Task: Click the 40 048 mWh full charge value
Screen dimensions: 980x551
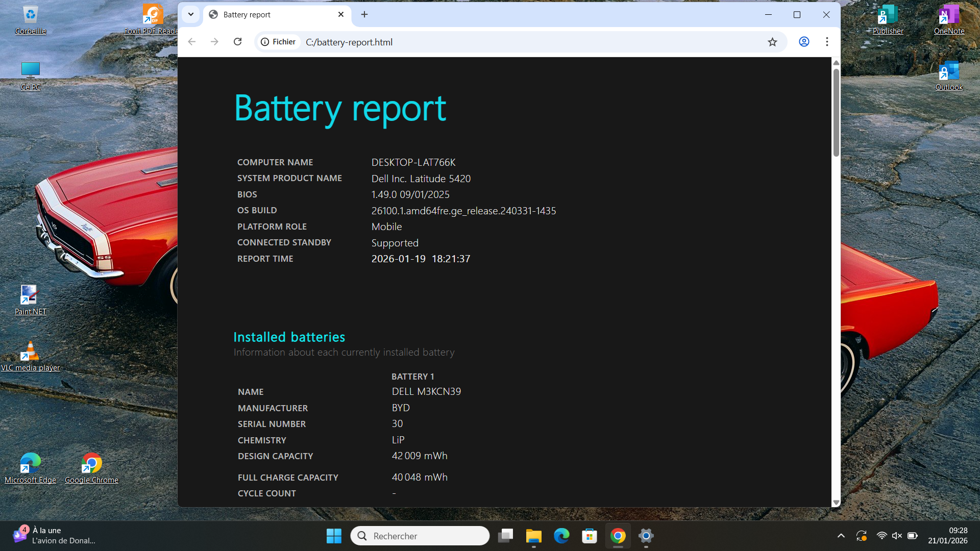Action: [420, 478]
